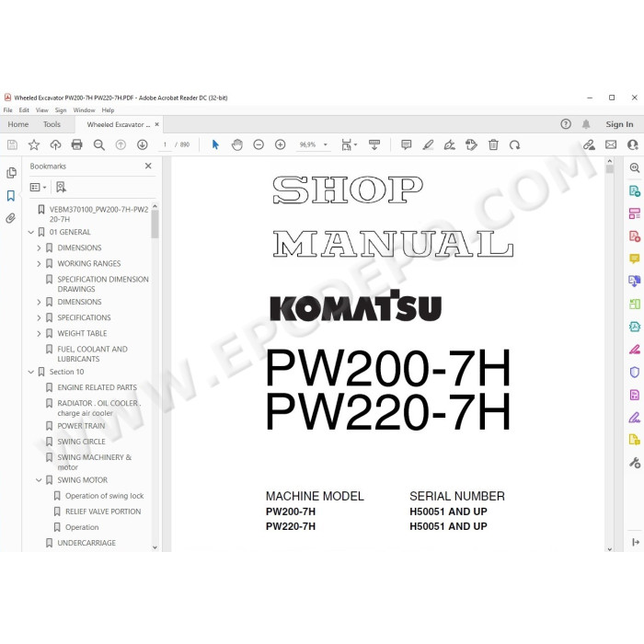Bookmark file with the star icon
Image resolution: width=644 pixels, height=644 pixels.
(x=34, y=144)
